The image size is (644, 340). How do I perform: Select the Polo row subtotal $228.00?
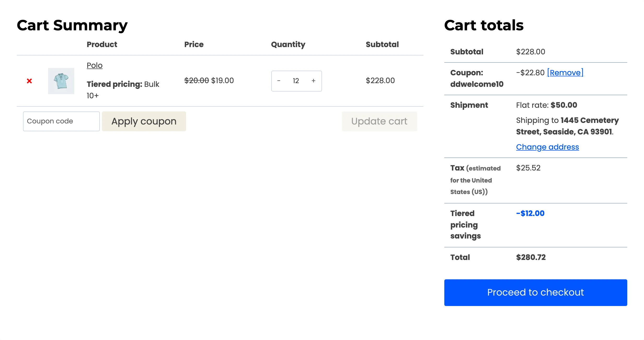380,81
